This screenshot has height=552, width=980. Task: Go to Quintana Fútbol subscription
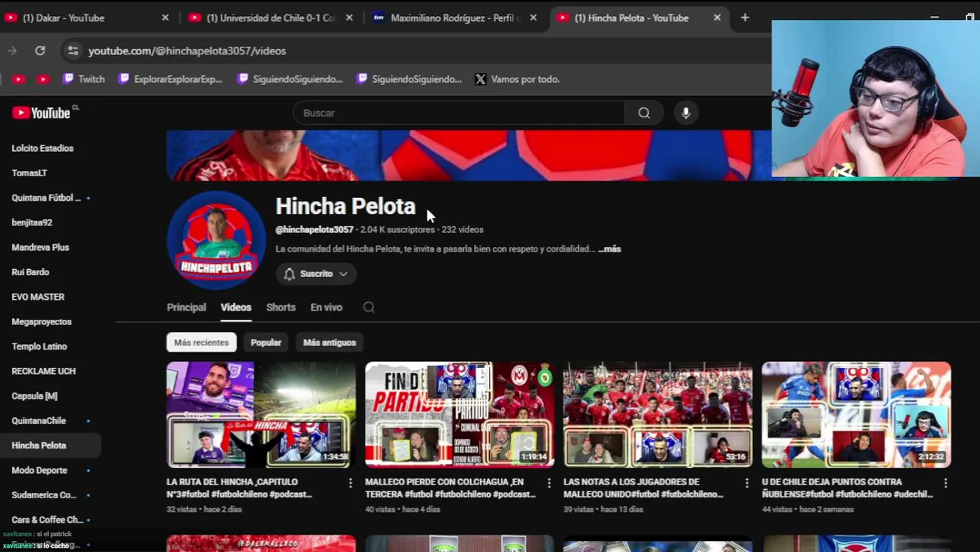(48, 198)
